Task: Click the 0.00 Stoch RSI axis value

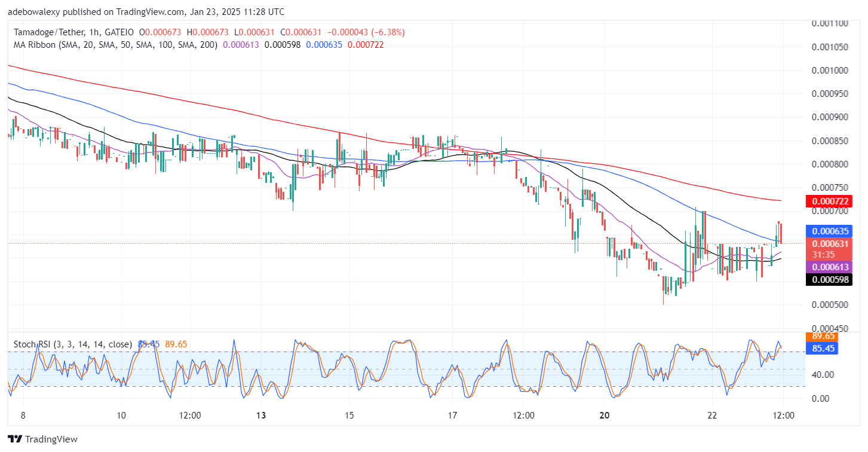Action: pyautogui.click(x=821, y=398)
